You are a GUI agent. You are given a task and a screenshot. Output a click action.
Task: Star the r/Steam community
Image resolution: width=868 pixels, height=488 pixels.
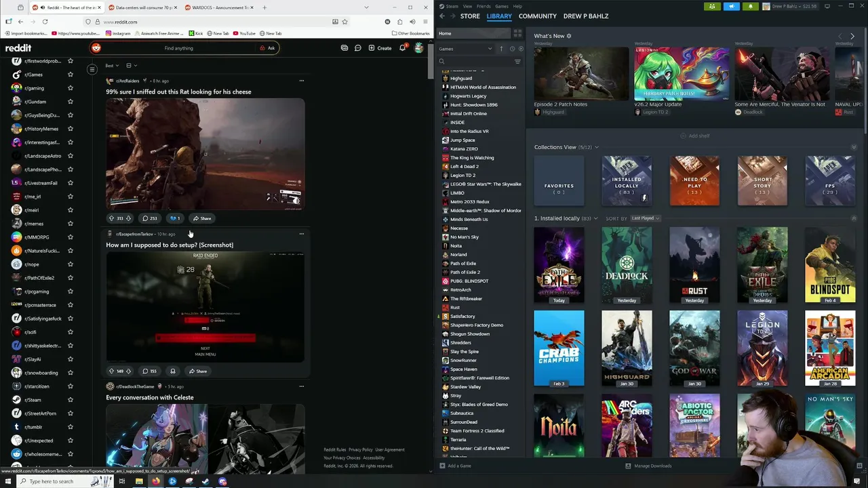(x=70, y=400)
